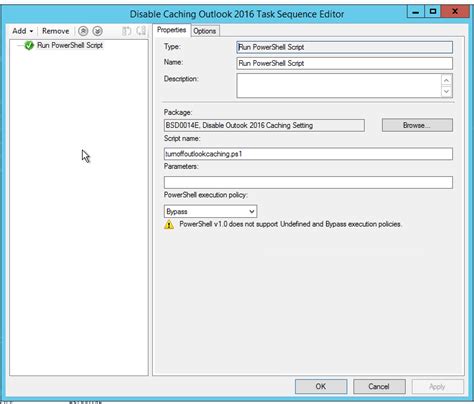This screenshot has height=404, width=474.
Task: Click the Apply button
Action: click(437, 386)
